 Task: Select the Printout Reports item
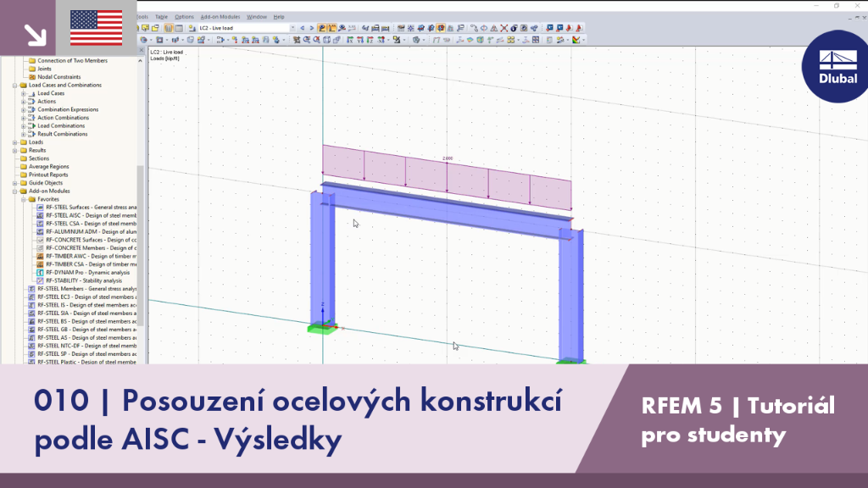[48, 175]
